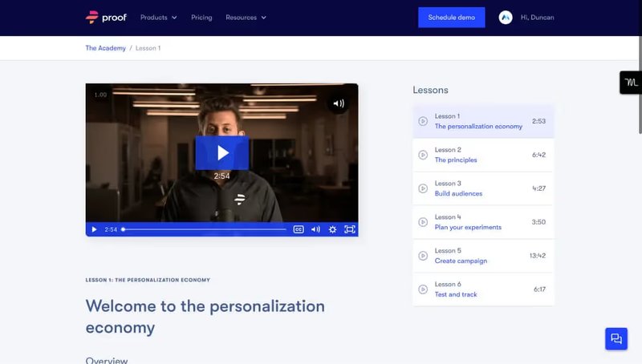Click the user avatar next to Hi, Duncan
The width and height of the screenshot is (642, 364).
pos(506,17)
